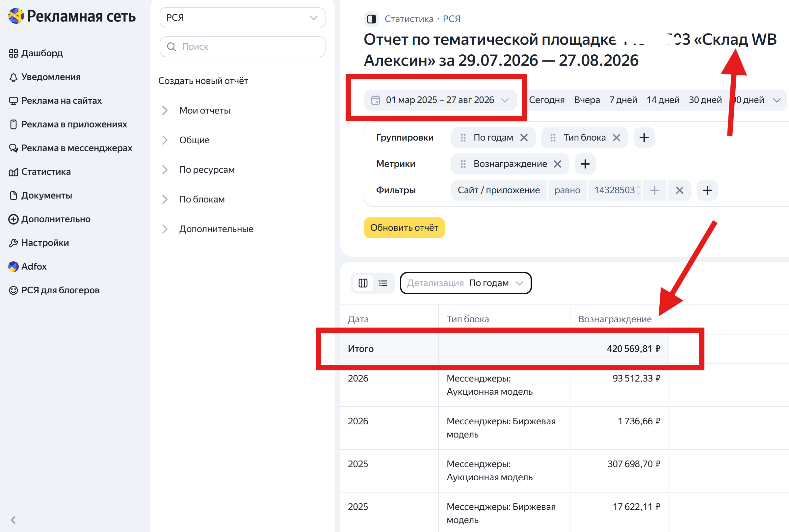Click drag handle on Тип блока chip

[x=553, y=138]
